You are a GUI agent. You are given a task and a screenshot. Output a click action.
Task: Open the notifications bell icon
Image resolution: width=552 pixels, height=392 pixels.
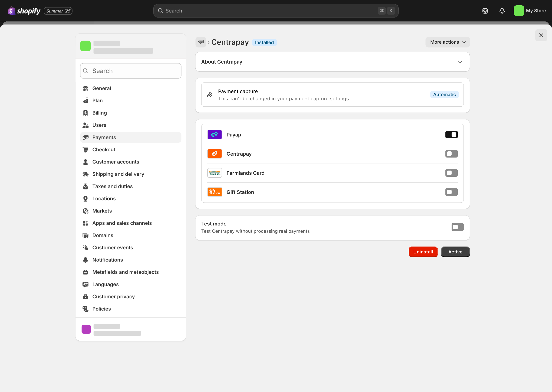tap(502, 11)
